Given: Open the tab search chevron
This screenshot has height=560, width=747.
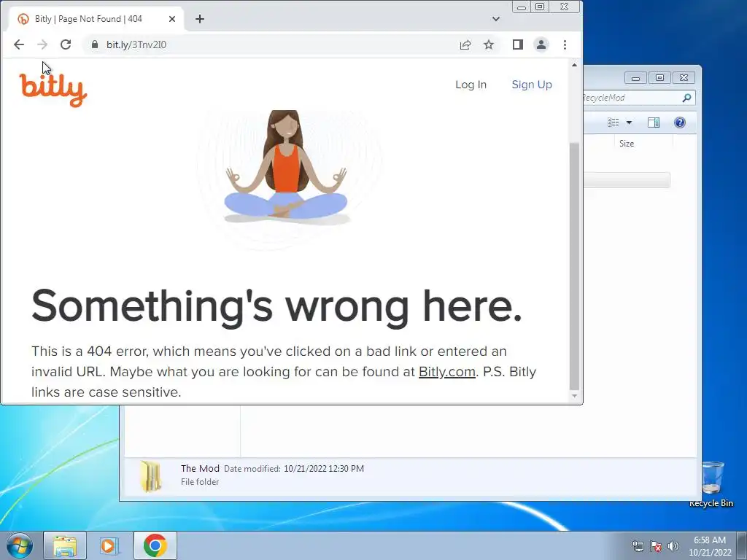Looking at the screenshot, I should 496,19.
